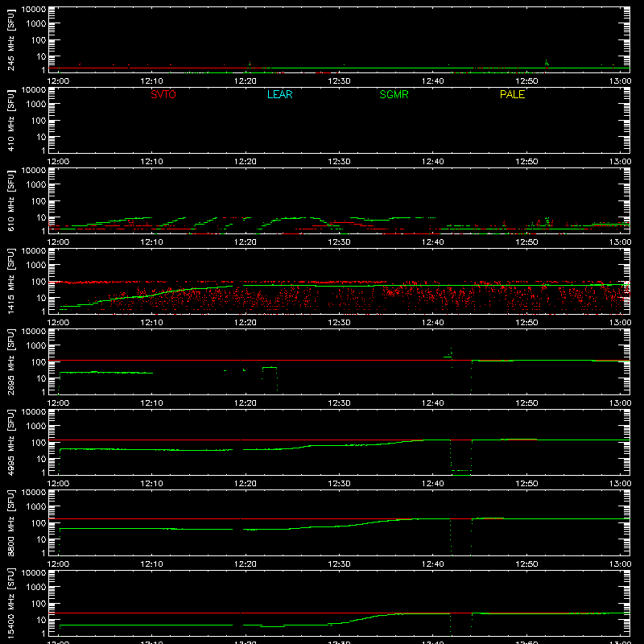Select the 15400 MHz [SFU] axis title
Viewport: 644px width, 644px height.
11,604
